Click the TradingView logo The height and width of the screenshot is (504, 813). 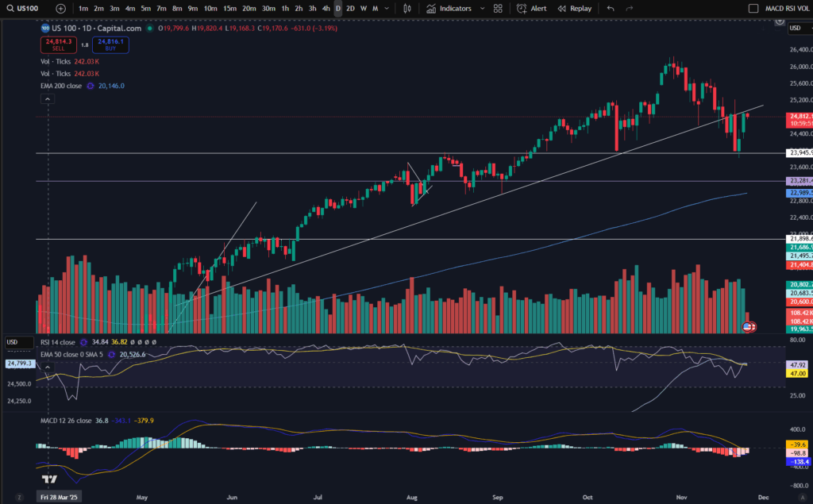[x=49, y=479]
